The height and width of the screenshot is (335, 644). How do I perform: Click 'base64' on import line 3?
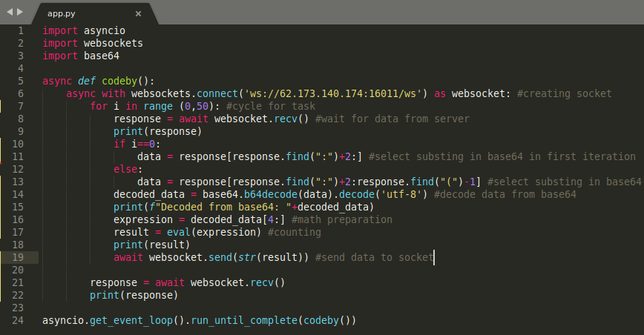(x=102, y=56)
